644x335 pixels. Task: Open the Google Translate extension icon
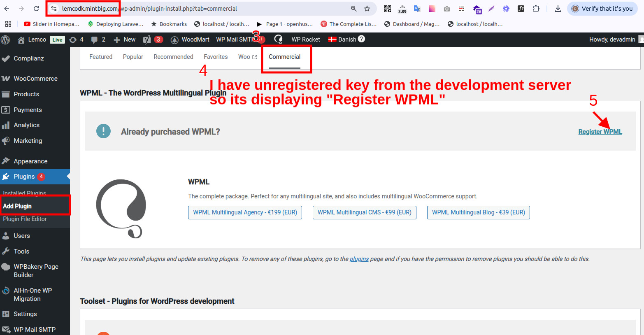tap(417, 9)
